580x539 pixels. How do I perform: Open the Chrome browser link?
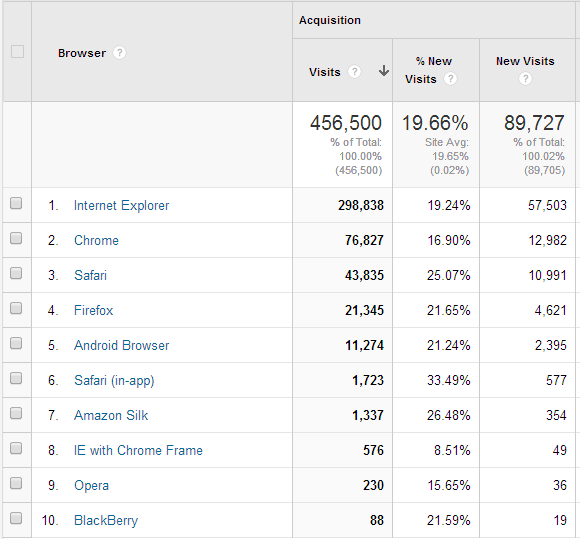pos(96,240)
